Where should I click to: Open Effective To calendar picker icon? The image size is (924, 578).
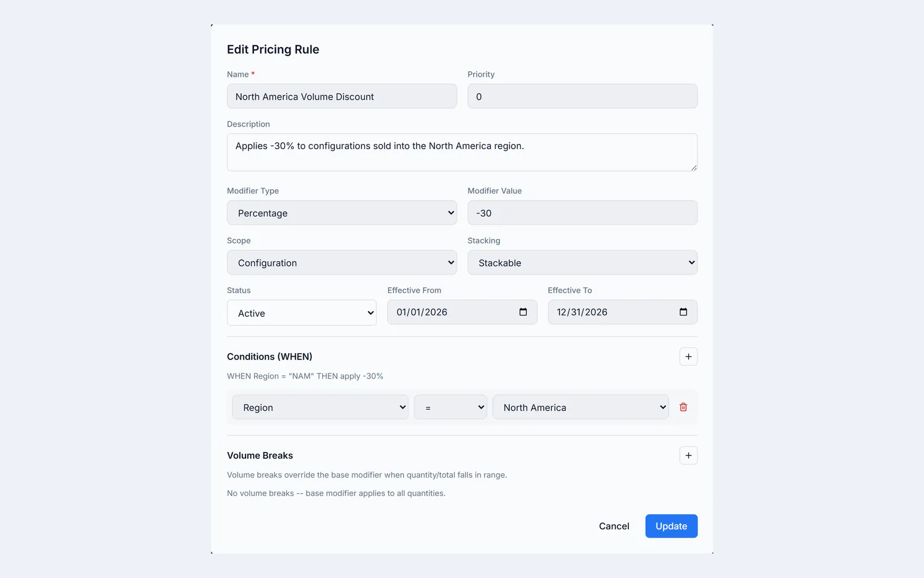coord(683,312)
